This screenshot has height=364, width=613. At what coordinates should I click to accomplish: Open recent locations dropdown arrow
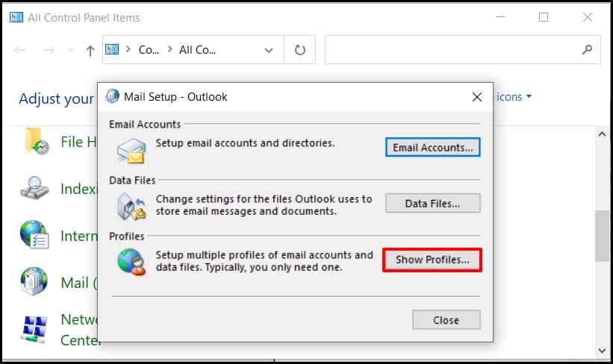pyautogui.click(x=71, y=50)
